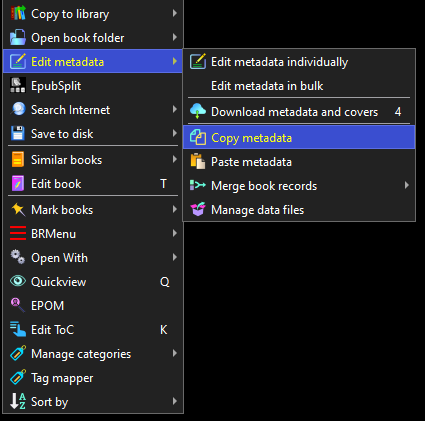Click the Download metadata cloud icon
The height and width of the screenshot is (421, 425).
point(198,111)
